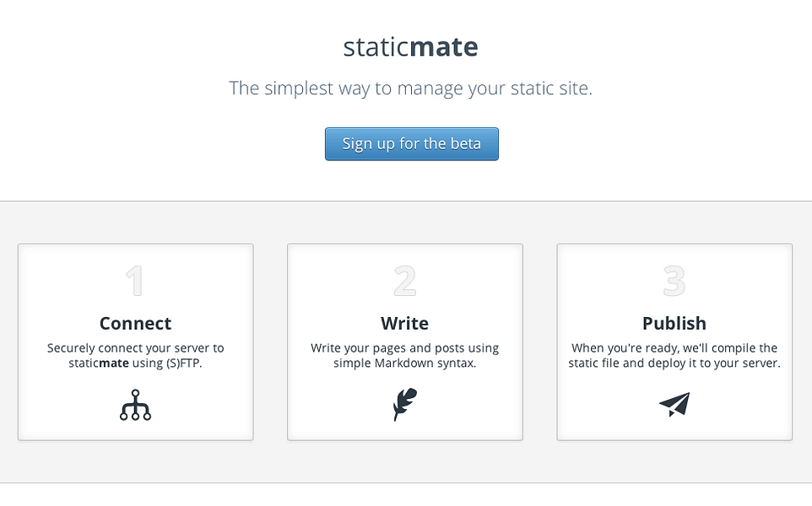
Task: Click the Publish heading
Action: [674, 323]
